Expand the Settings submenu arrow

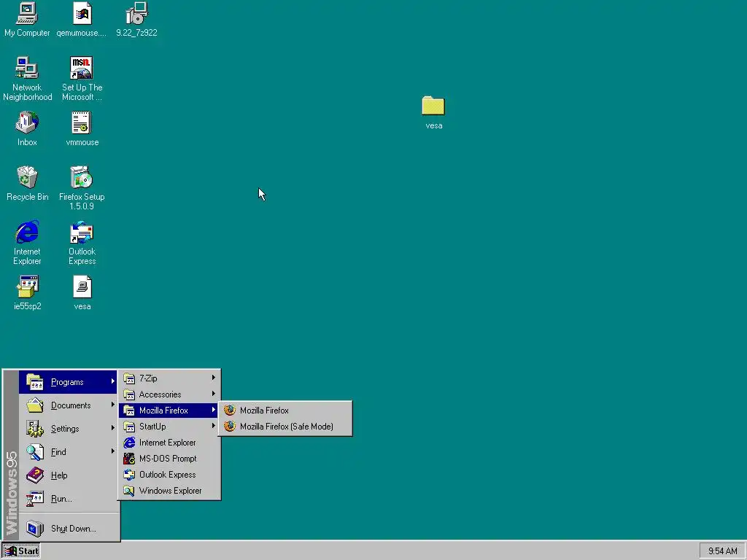[x=113, y=428]
